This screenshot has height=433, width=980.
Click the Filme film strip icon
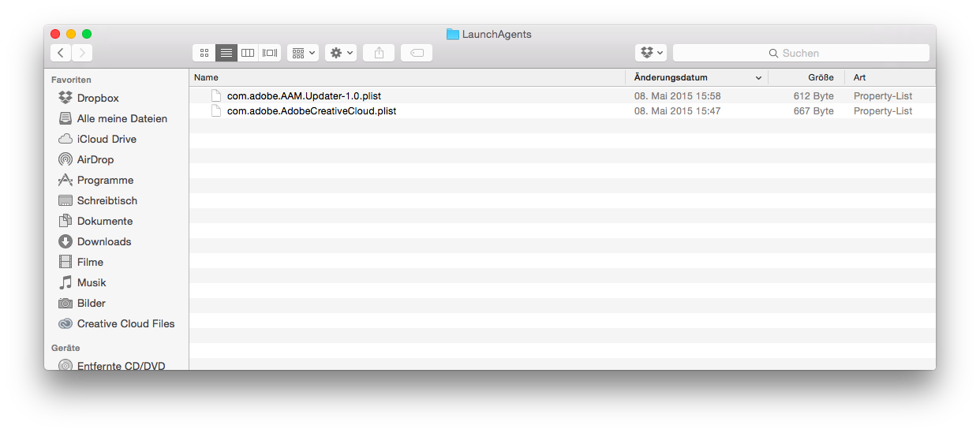pyautogui.click(x=65, y=262)
